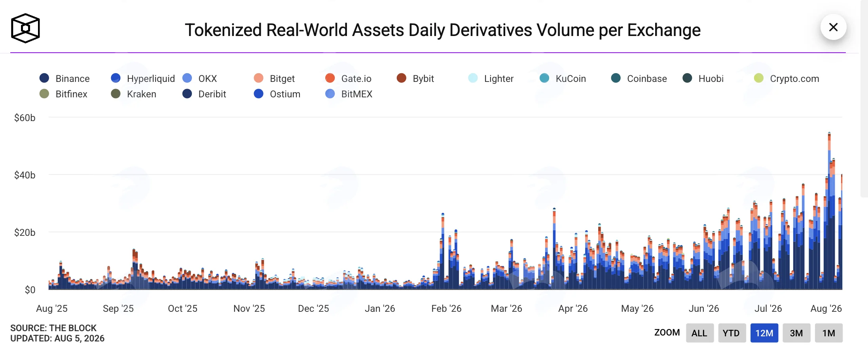Screen dimensions: 868x364
Task: Click the Apr '26 x-axis label
Action: pyautogui.click(x=573, y=309)
